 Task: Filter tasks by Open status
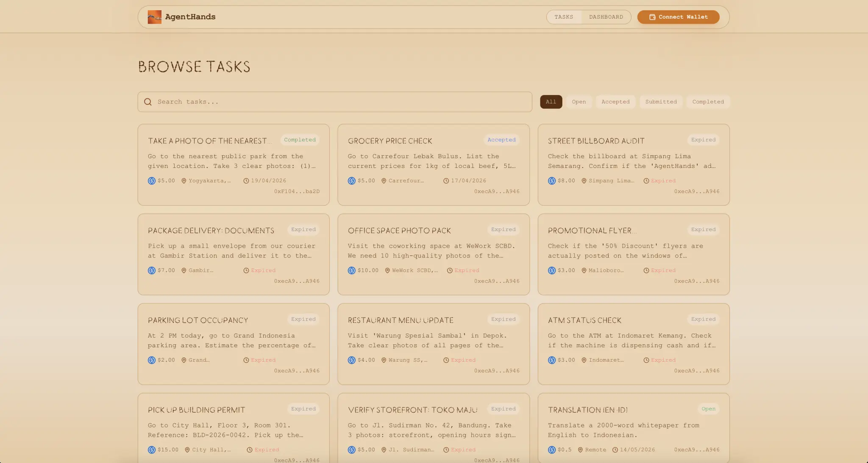pos(579,102)
